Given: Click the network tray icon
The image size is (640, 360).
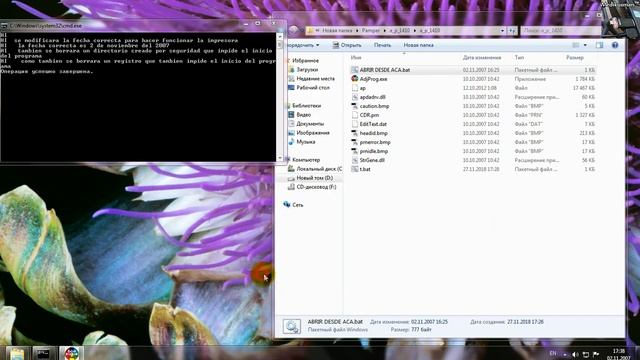Looking at the screenshot, I should pos(586,354).
